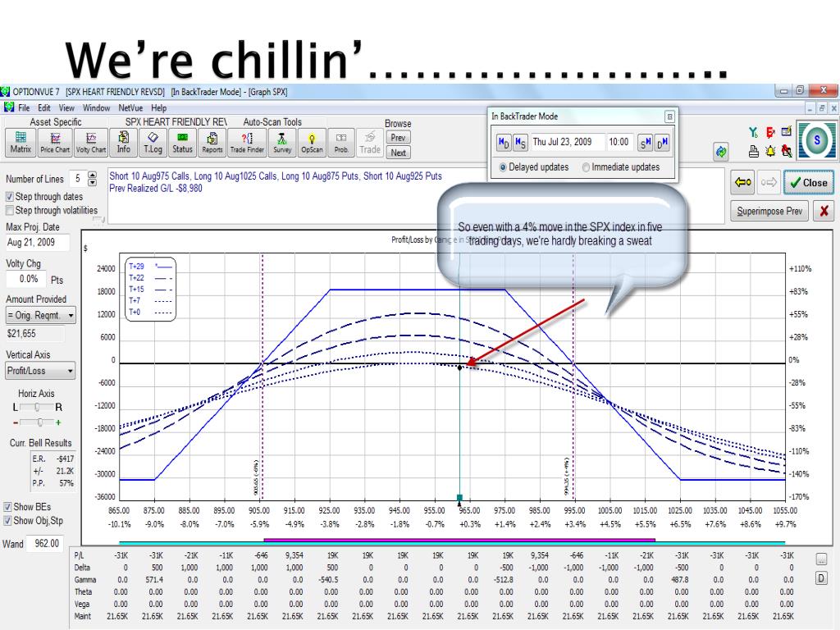The height and width of the screenshot is (630, 840).
Task: Click Superimpose Prev button
Action: [769, 211]
